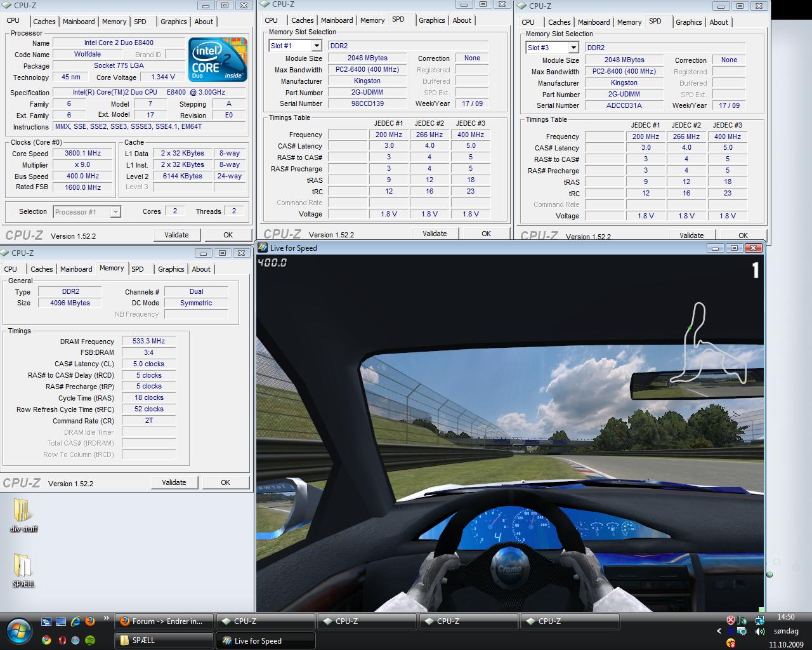Launch Google Chrome from quick launch

[x=46, y=640]
